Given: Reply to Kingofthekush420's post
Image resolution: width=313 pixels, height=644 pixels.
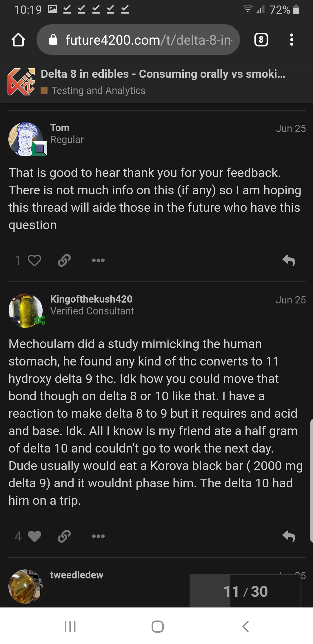Looking at the screenshot, I should [x=289, y=536].
